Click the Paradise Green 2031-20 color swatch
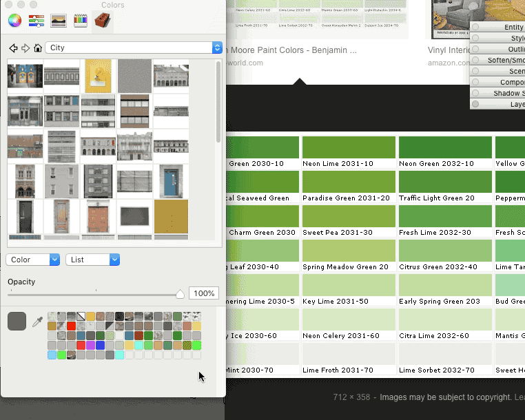Viewport: 525px width, 420px height. (x=349, y=182)
